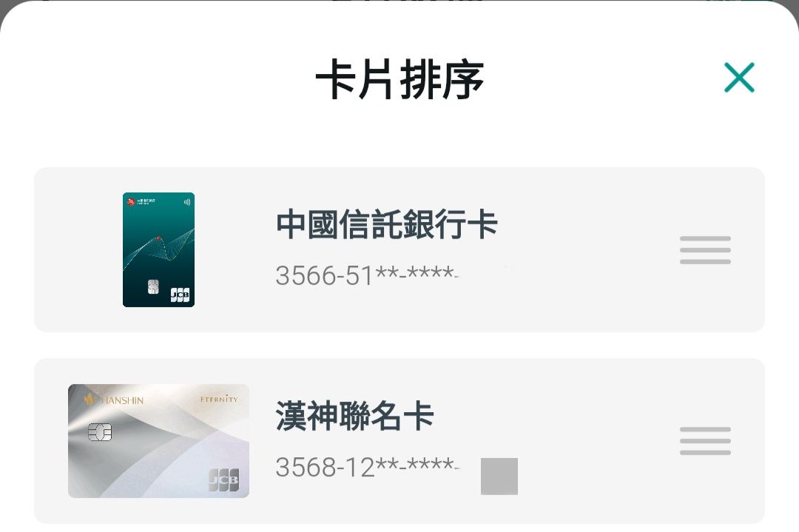
Task: Click reorder handle for 漢神聯名卡
Action: (705, 441)
